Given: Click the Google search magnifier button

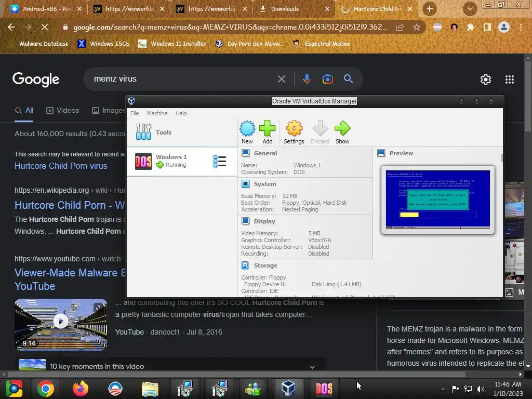Looking at the screenshot, I should tap(349, 79).
